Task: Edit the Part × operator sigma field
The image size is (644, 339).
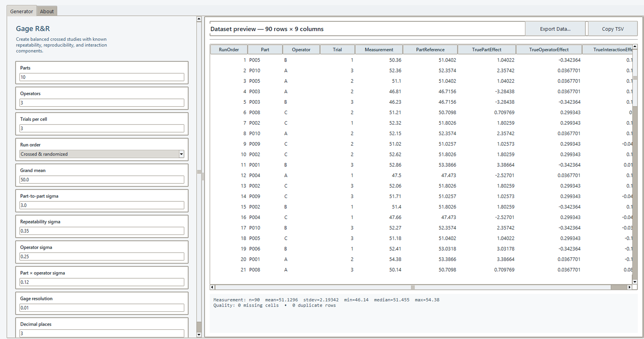Action: coord(102,282)
